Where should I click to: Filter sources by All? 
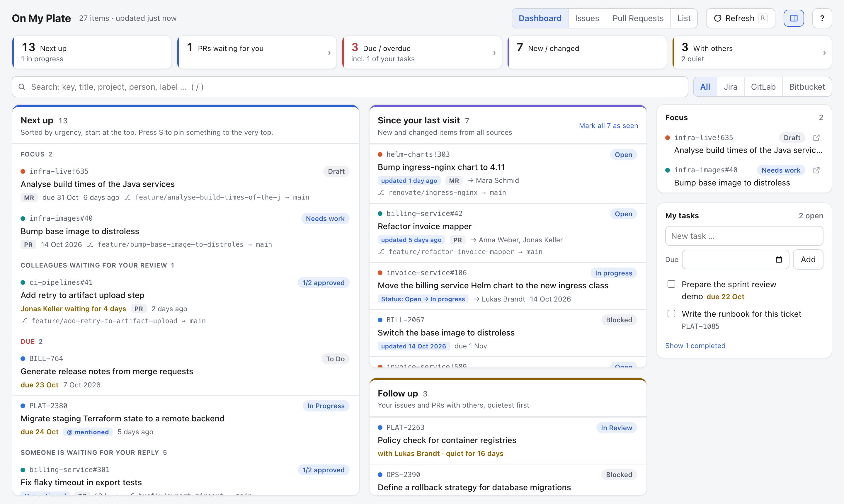click(x=705, y=87)
